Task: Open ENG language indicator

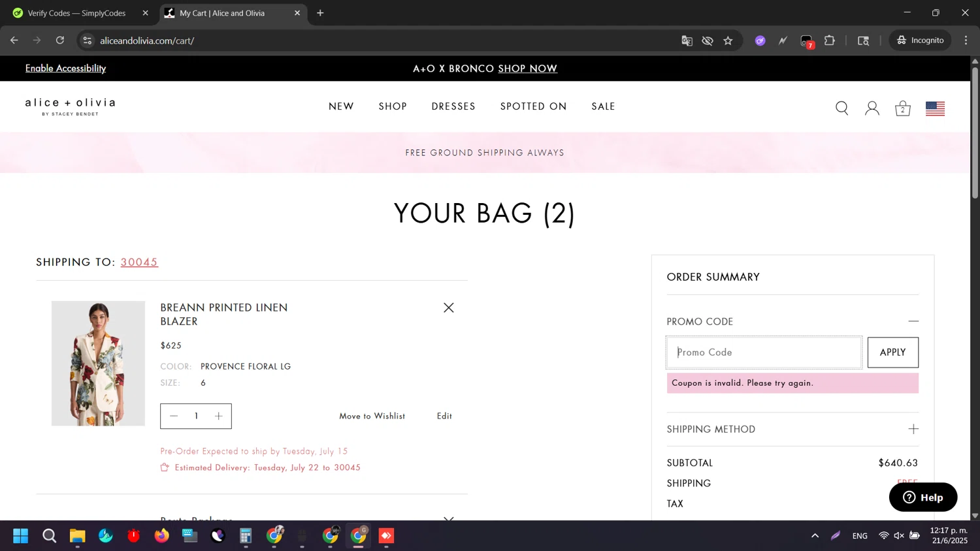Action: 860,536
